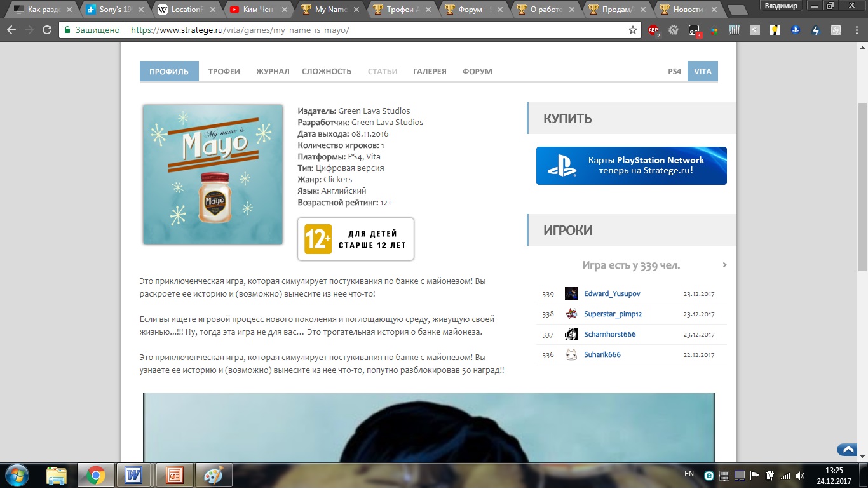Click the PlayStation extension icon in toolbar
The image size is (868, 503).
795,30
